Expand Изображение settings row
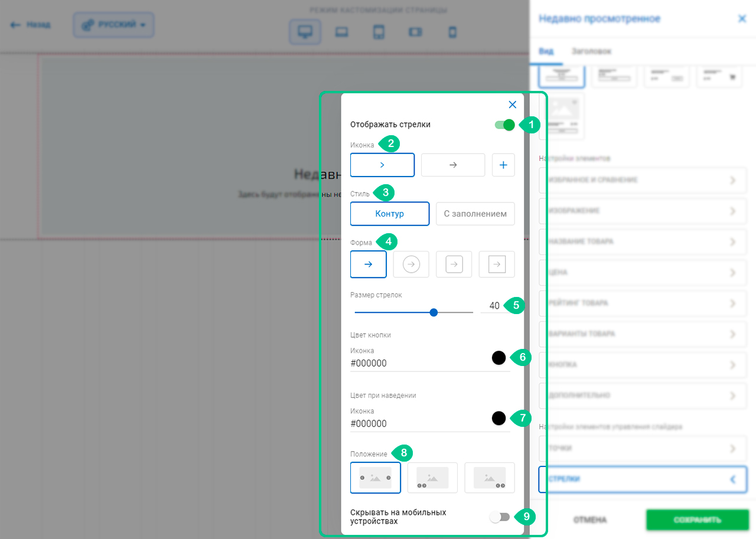The height and width of the screenshot is (539, 756). tap(643, 211)
